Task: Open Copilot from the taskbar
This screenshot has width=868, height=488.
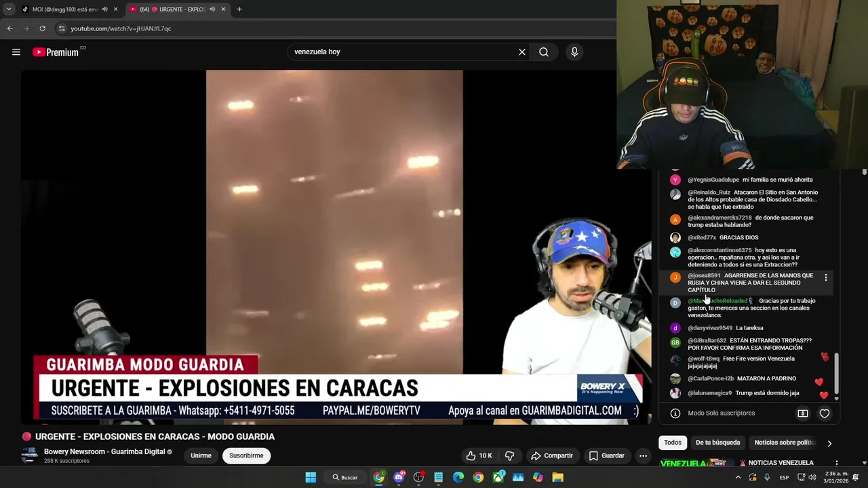Action: (538, 477)
